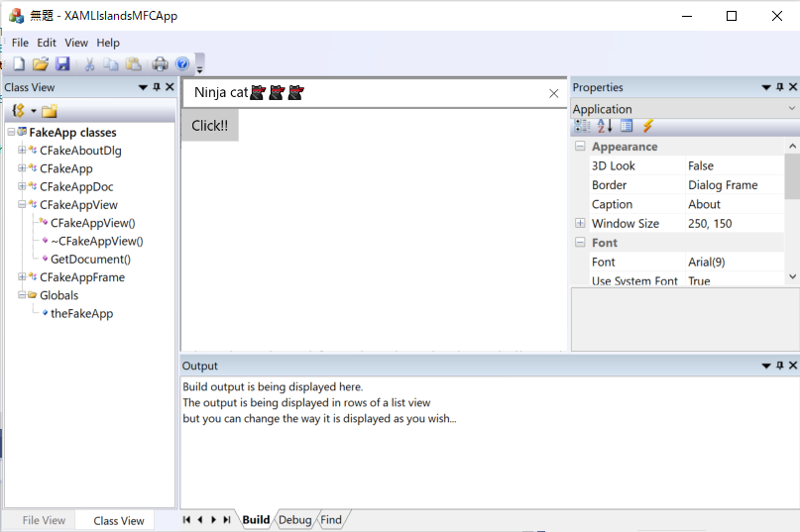
Task: Open the View menu
Action: tap(76, 43)
